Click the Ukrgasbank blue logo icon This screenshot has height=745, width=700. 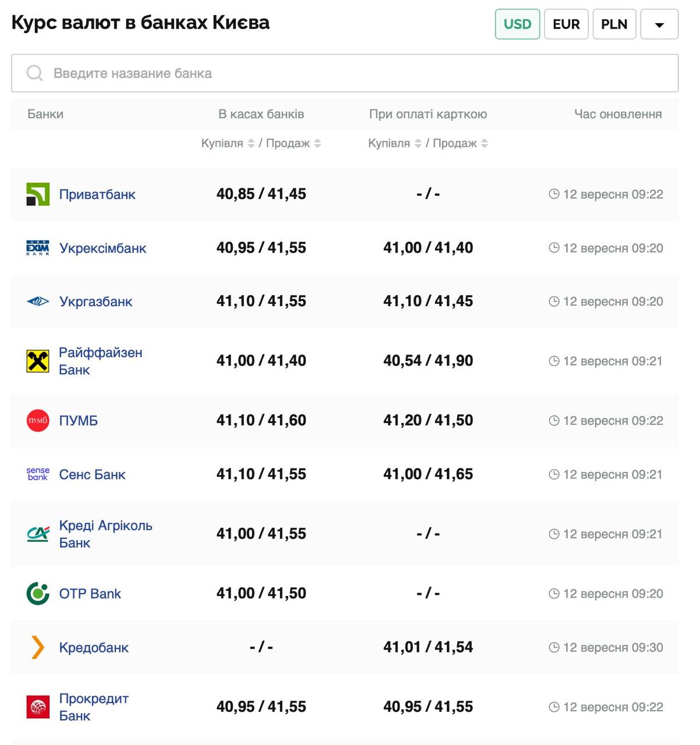[x=38, y=301]
